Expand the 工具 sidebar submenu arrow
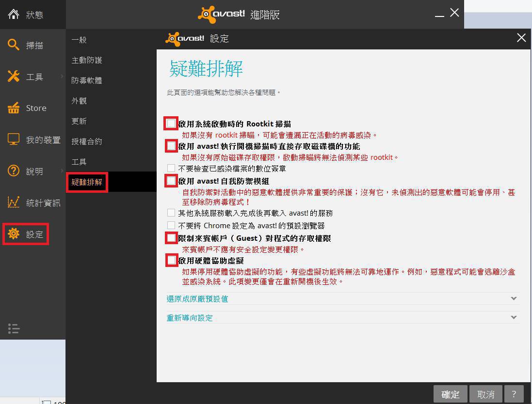 (62, 76)
